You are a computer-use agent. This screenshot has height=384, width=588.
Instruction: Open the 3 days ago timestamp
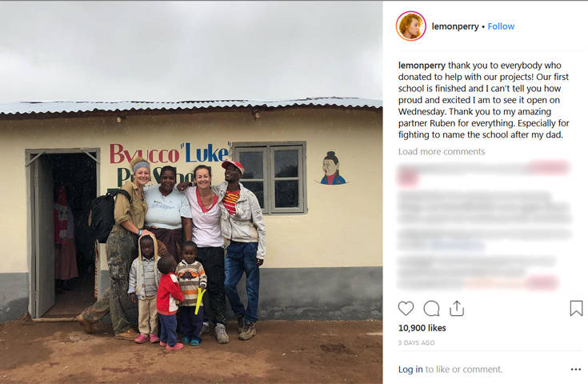click(x=416, y=342)
